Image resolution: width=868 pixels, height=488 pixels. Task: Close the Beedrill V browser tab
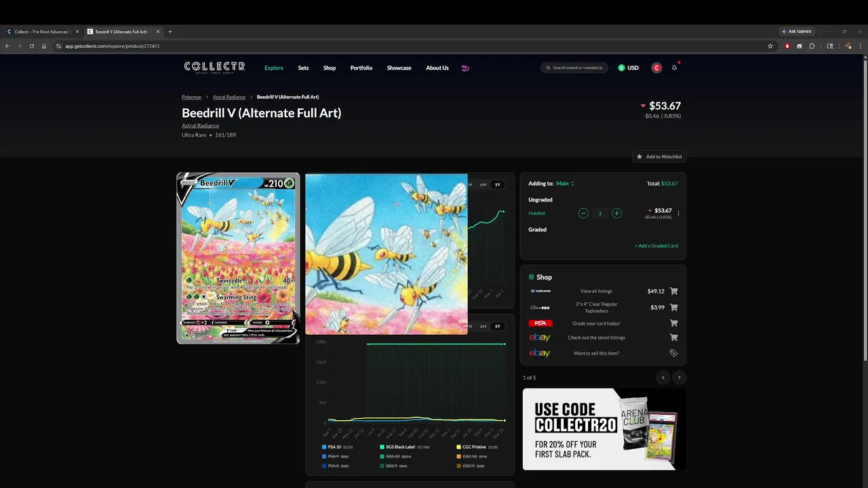tap(159, 32)
